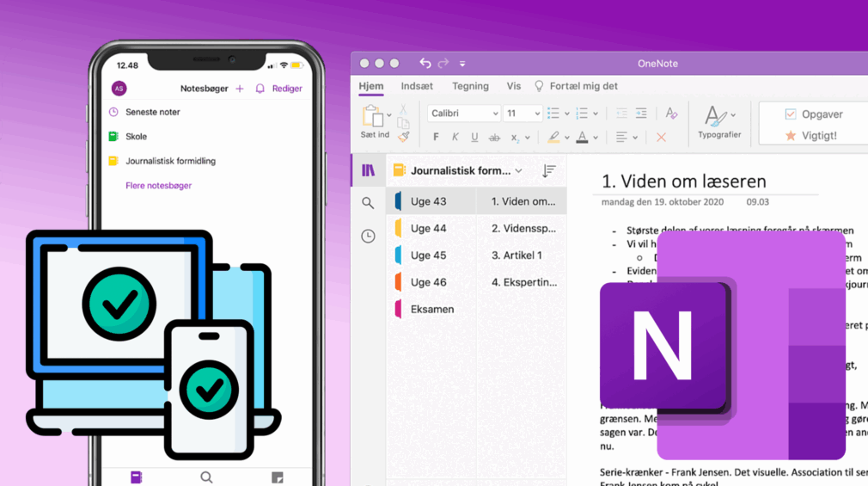868x486 pixels.
Task: Switch to the Vis tab
Action: click(514, 86)
